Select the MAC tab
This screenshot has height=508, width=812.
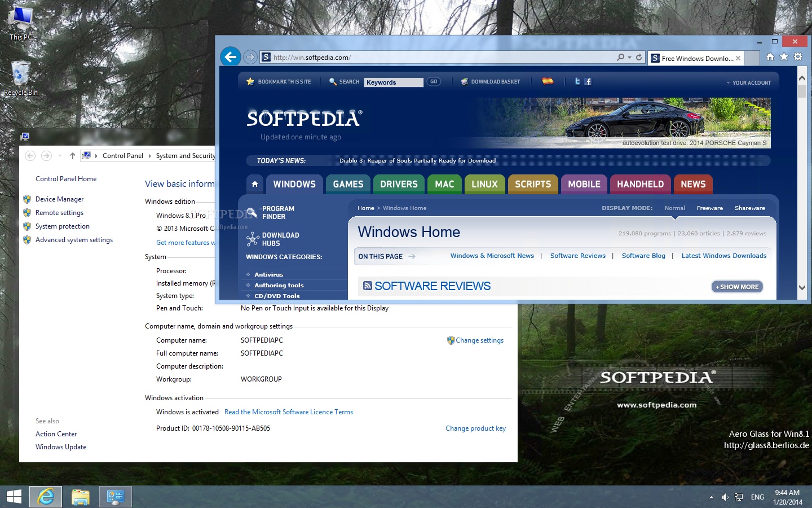coord(444,184)
